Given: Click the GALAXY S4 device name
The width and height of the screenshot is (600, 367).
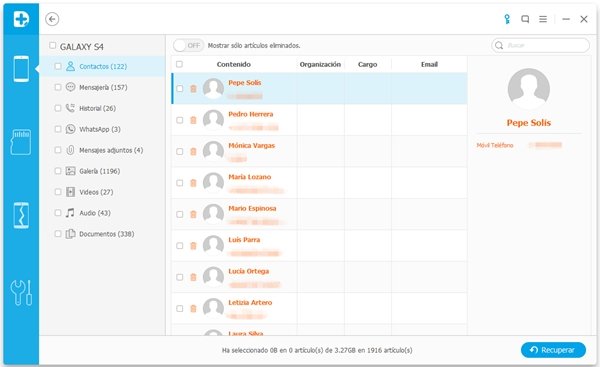Looking at the screenshot, I should click(x=82, y=47).
